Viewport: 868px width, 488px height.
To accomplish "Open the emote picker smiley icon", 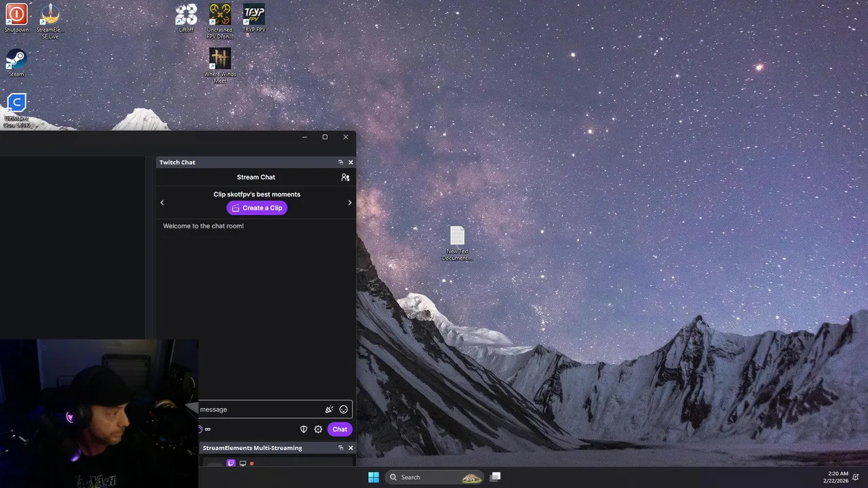I will click(344, 409).
